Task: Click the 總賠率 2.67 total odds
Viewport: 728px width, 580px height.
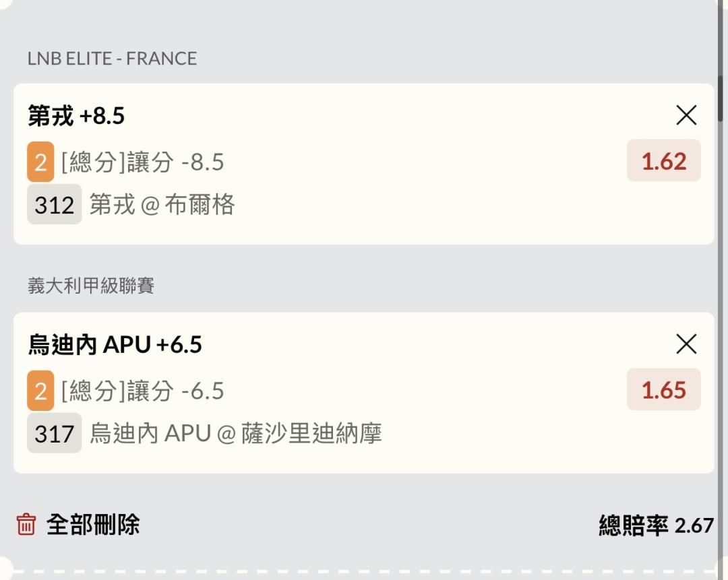Action: pyautogui.click(x=656, y=525)
